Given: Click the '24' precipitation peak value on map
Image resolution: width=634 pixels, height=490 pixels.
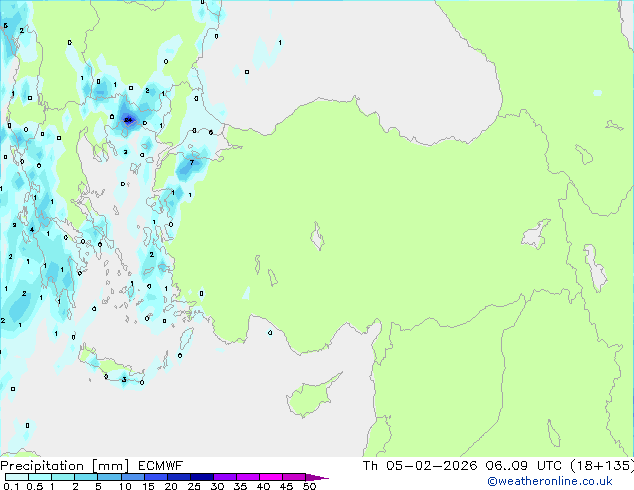Looking at the screenshot, I should 128,120.
